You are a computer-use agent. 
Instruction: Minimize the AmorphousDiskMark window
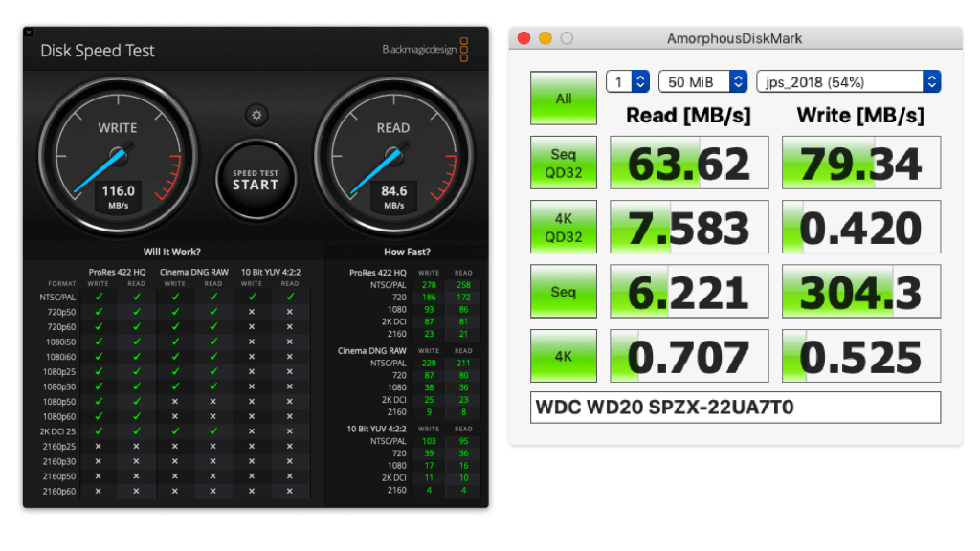coord(545,38)
